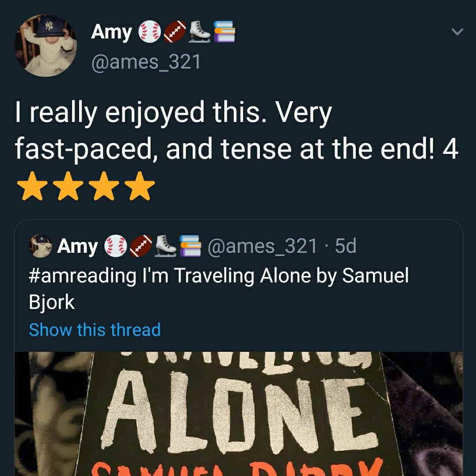Screen dimensions: 476x476
Task: Click Amy's display name in main tweet header
Action: point(111,32)
